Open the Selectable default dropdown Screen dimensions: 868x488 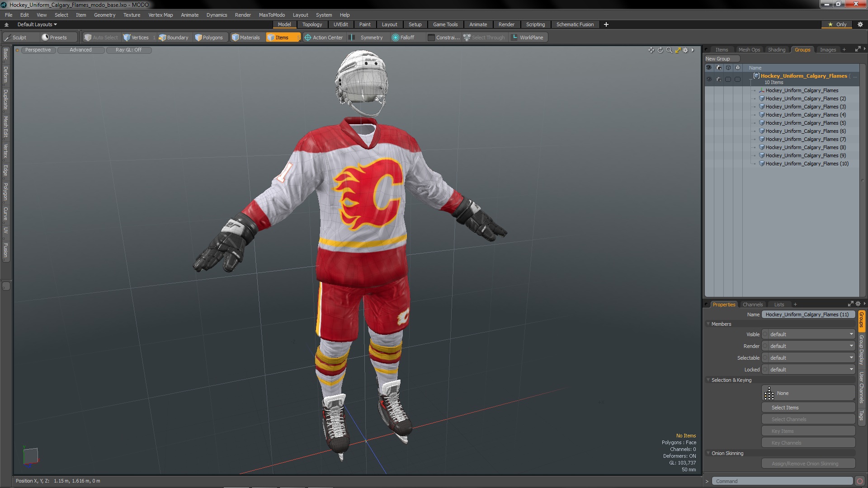pos(811,358)
